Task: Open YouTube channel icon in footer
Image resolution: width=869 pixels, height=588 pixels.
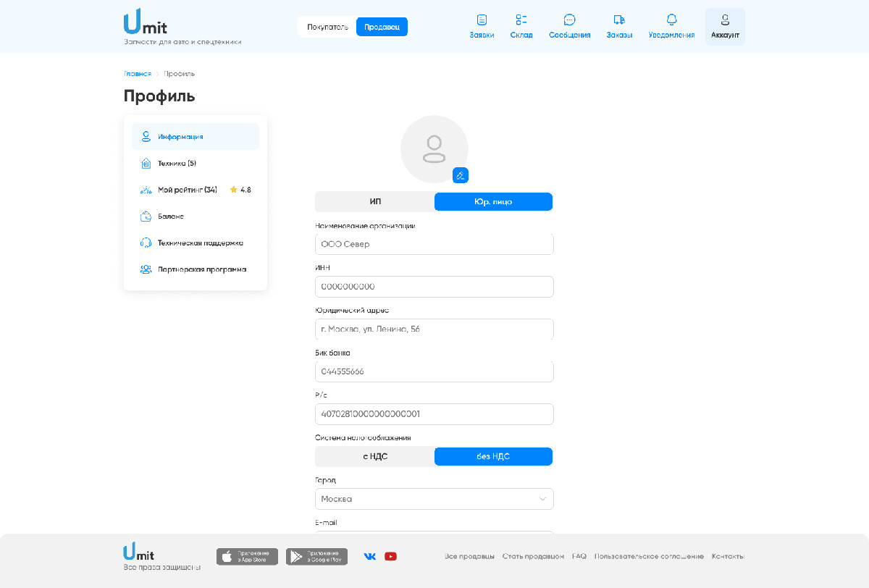Action: (391, 556)
